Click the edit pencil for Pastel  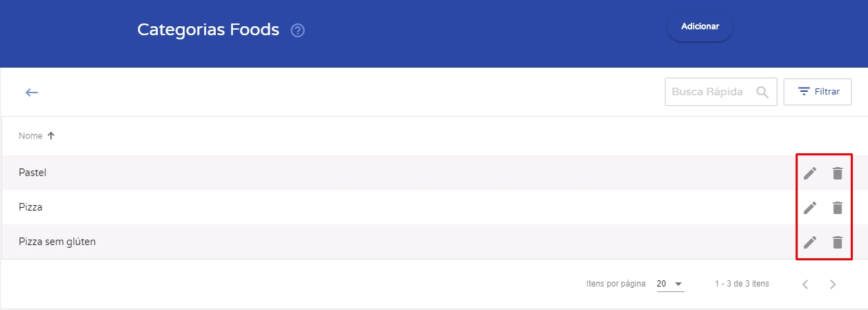(810, 173)
